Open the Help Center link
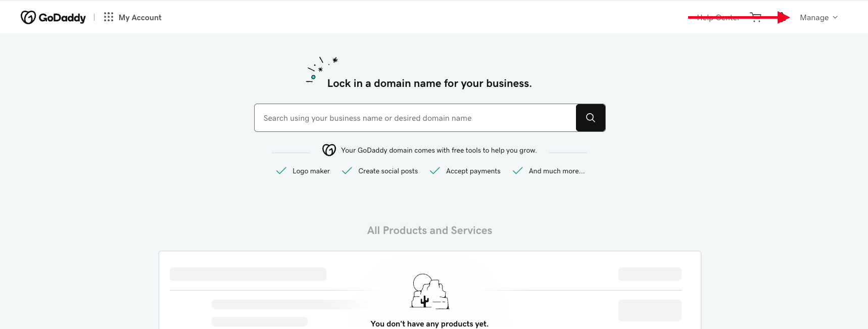 [718, 18]
